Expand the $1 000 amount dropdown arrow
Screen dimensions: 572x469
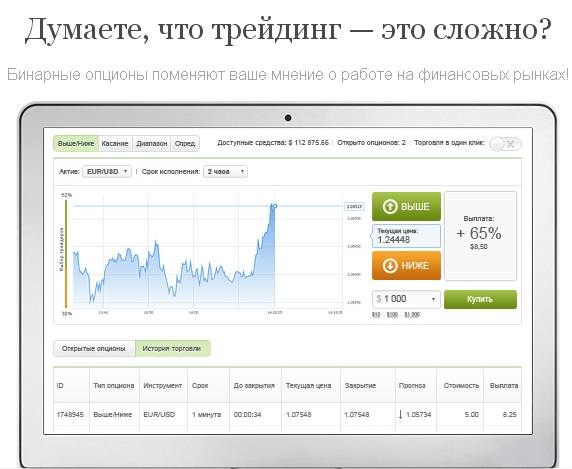(x=433, y=299)
